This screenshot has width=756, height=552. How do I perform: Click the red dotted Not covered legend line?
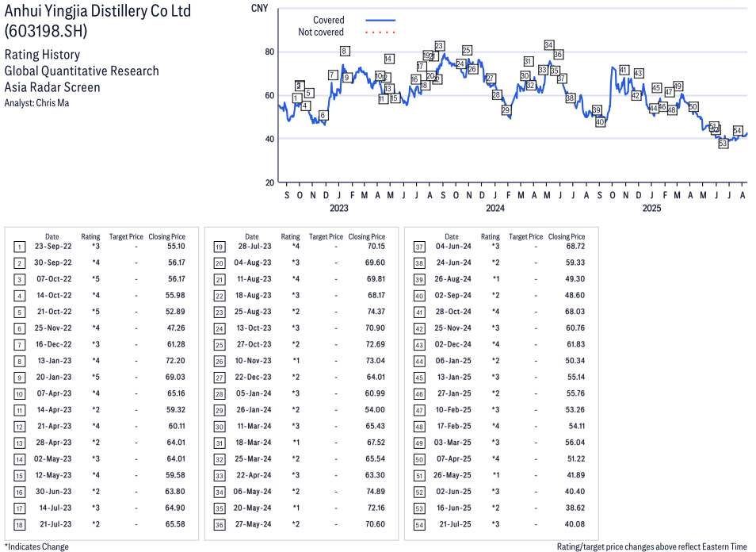click(380, 33)
